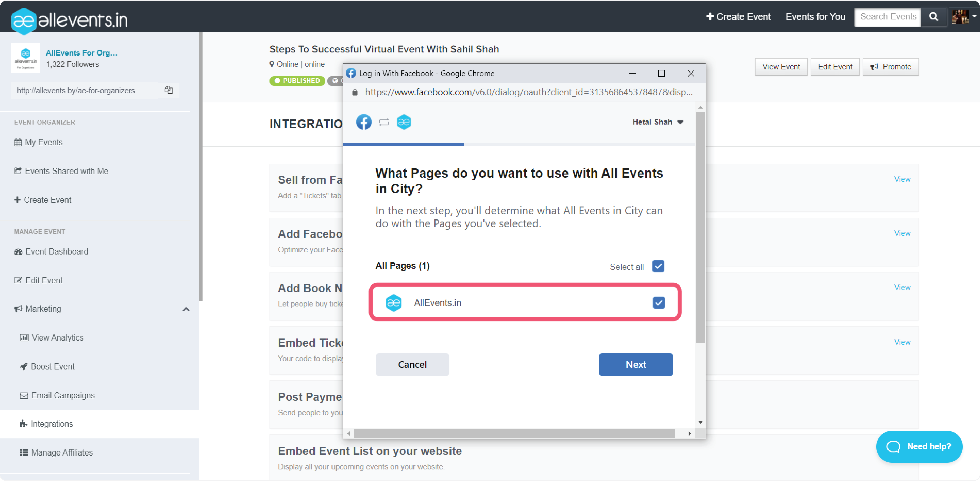Click the Integrations puzzle icon

click(23, 424)
